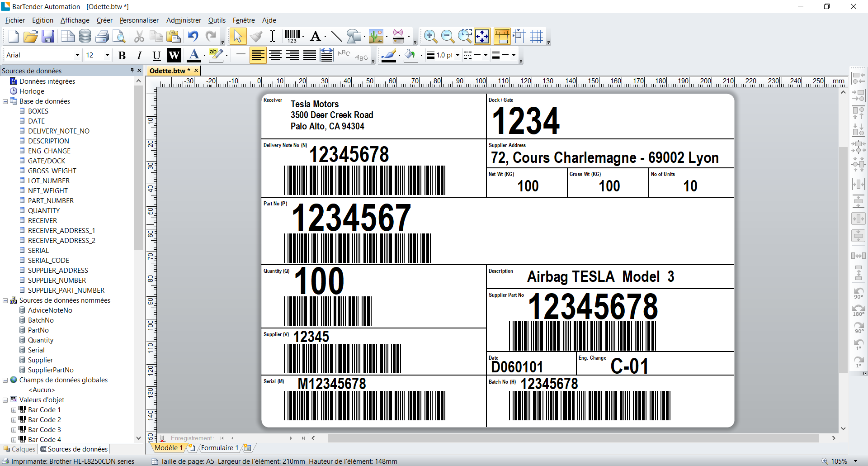This screenshot has width=868, height=466.
Task: Toggle Bold text formatting
Action: click(x=122, y=55)
